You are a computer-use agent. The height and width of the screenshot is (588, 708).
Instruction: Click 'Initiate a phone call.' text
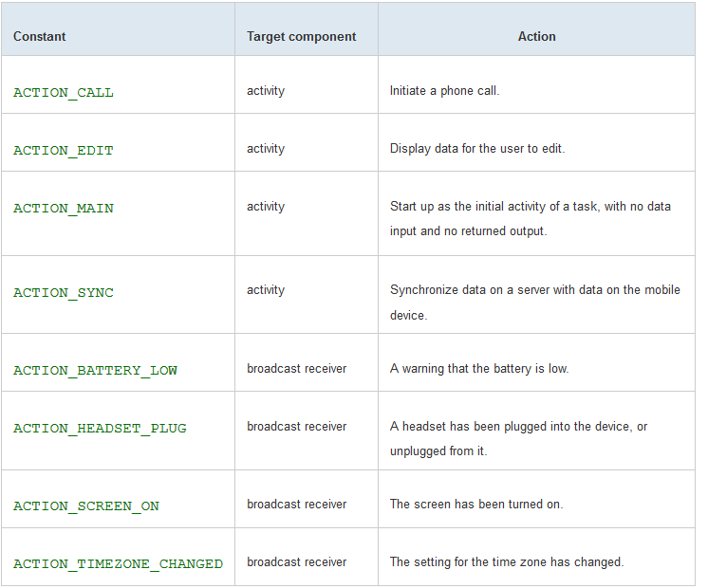tap(445, 91)
